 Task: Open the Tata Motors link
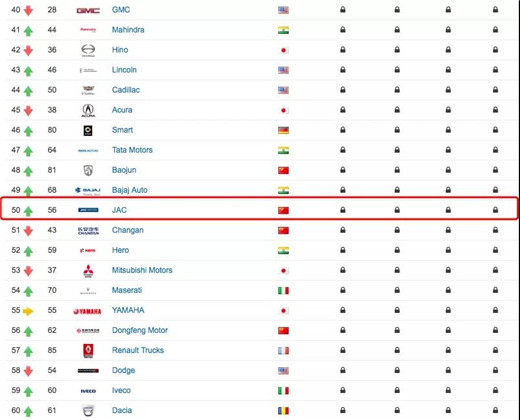(x=132, y=150)
